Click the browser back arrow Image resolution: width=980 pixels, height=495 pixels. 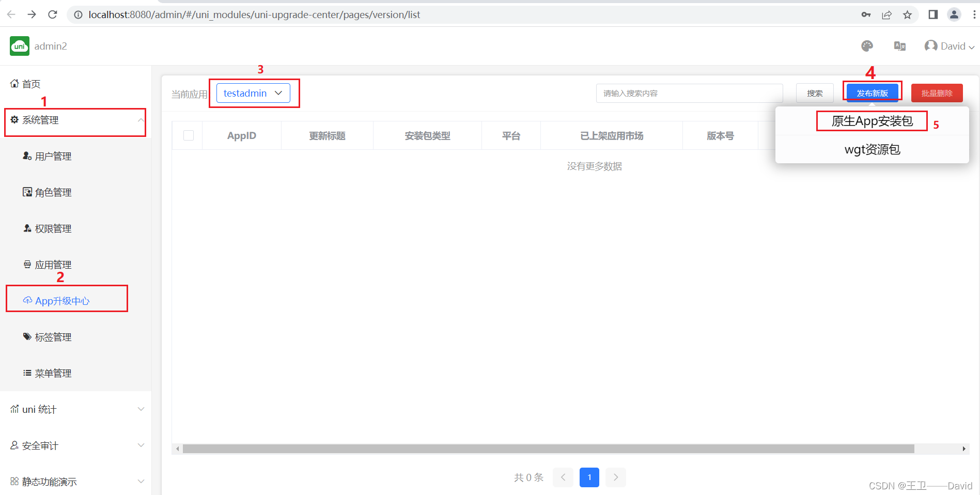point(11,14)
